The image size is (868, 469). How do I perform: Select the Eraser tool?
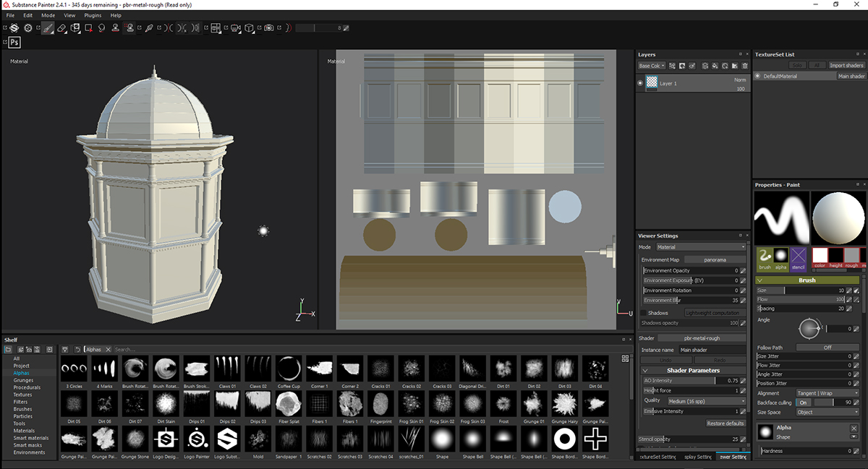pyautogui.click(x=61, y=27)
